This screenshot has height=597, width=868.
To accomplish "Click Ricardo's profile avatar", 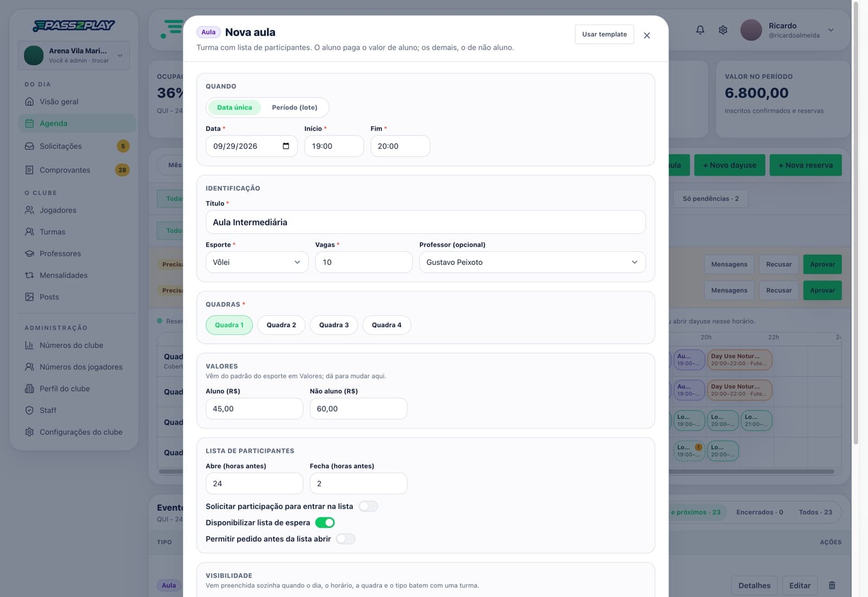I will click(x=751, y=30).
